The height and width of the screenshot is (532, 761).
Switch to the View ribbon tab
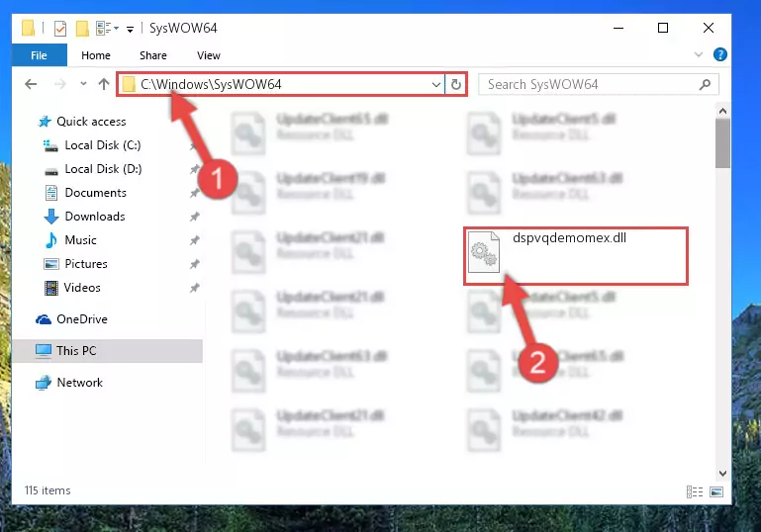(209, 55)
